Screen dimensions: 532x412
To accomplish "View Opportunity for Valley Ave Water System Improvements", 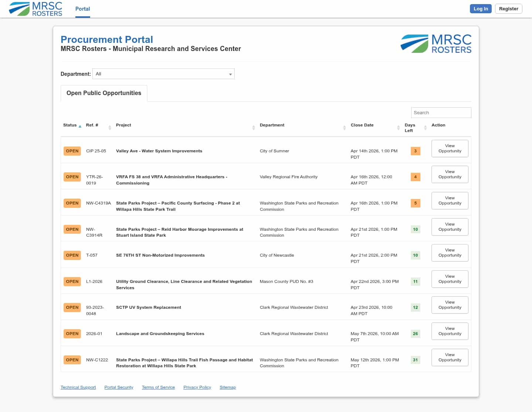I will pyautogui.click(x=450, y=148).
